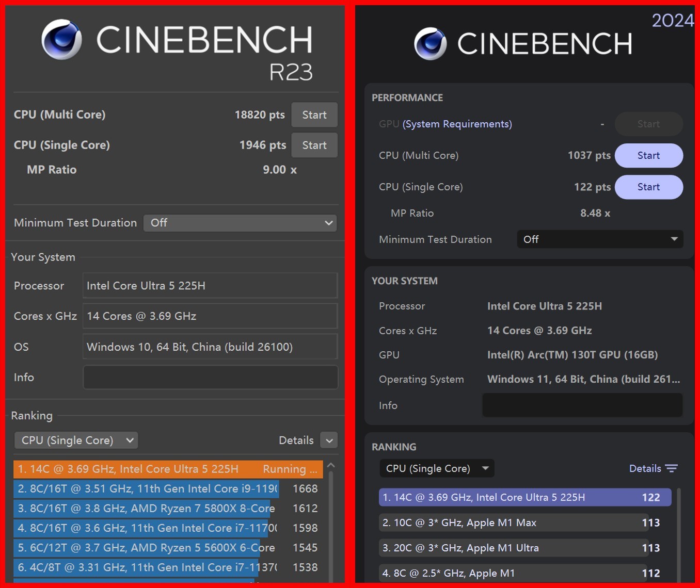The image size is (700, 588).
Task: Expand the R23 Details chevron button
Action: point(329,440)
